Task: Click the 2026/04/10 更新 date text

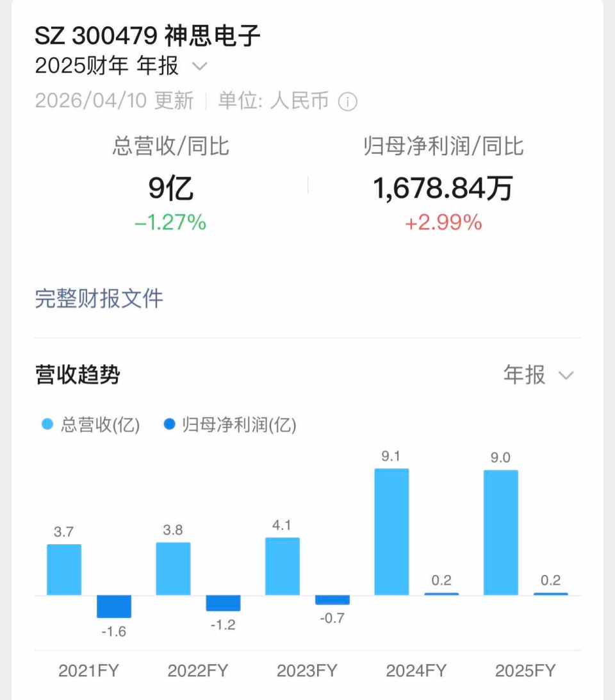Action: pyautogui.click(x=114, y=101)
